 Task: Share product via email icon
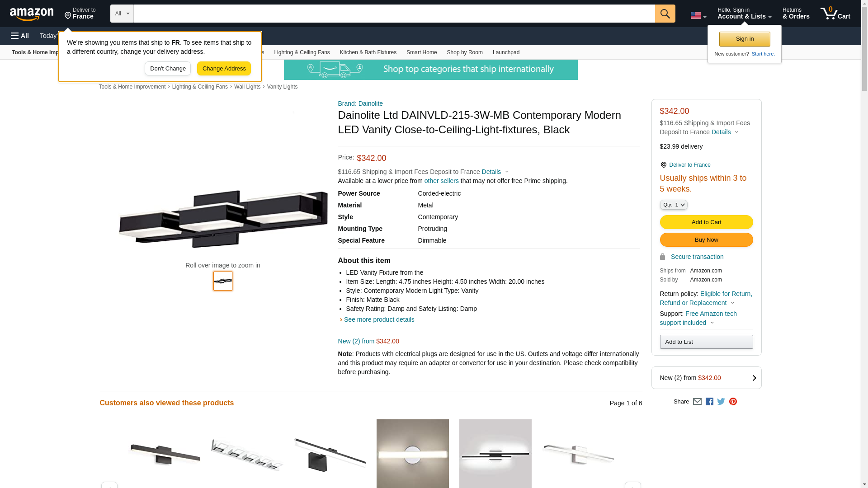click(x=697, y=402)
